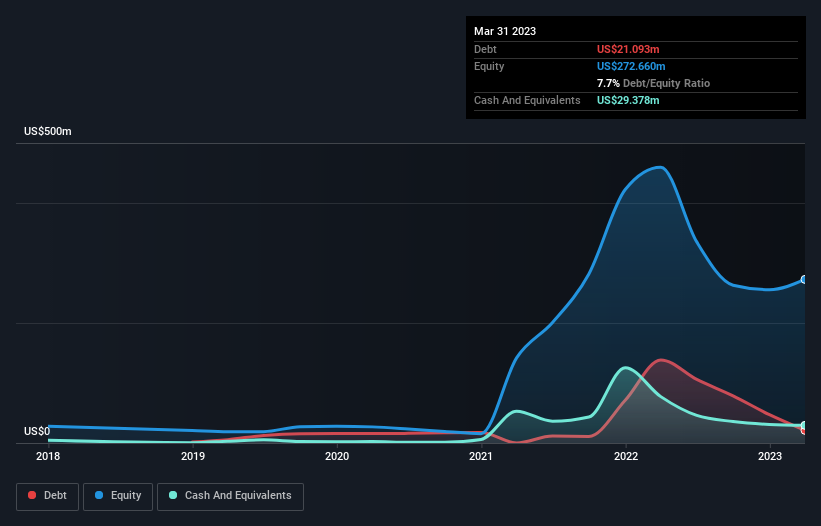Click the 7.7% Debt/Equity Ratio text
Image resolution: width=821 pixels, height=526 pixels.
[653, 83]
